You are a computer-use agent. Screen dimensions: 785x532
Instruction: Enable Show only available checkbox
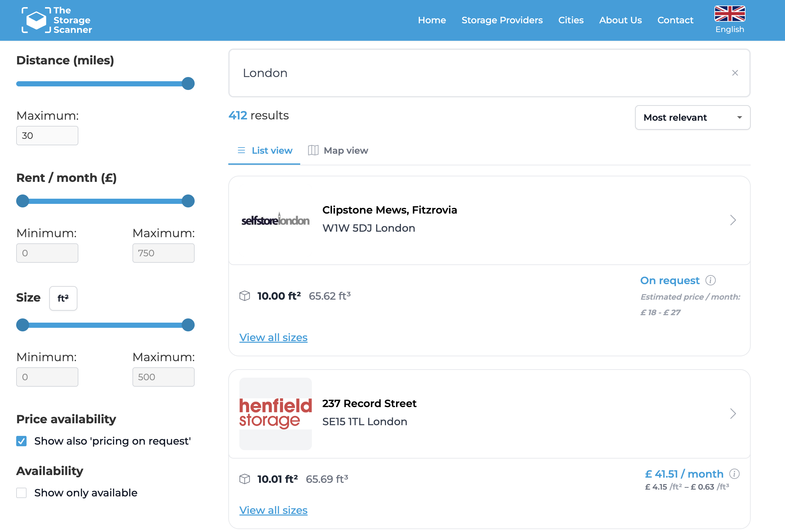(22, 493)
